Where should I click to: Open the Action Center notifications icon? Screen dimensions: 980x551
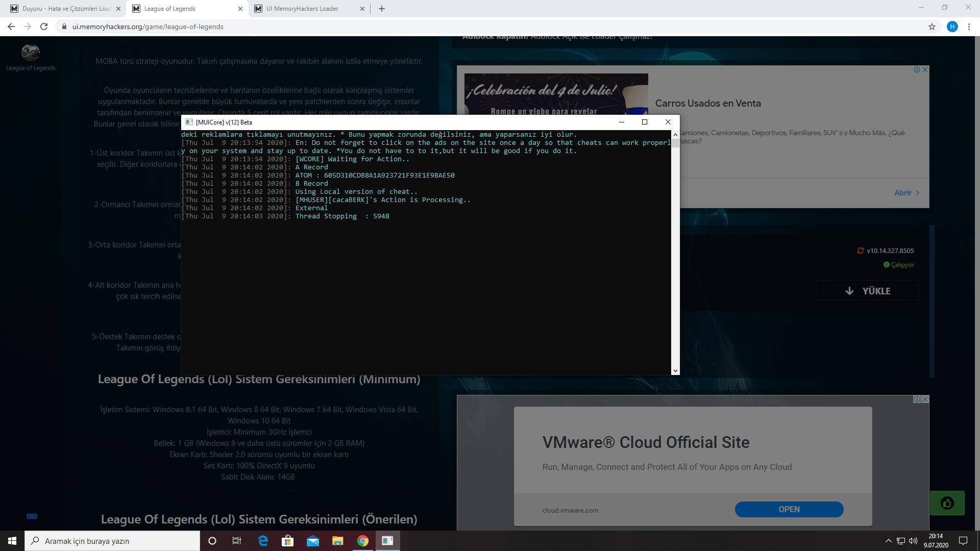click(x=963, y=541)
